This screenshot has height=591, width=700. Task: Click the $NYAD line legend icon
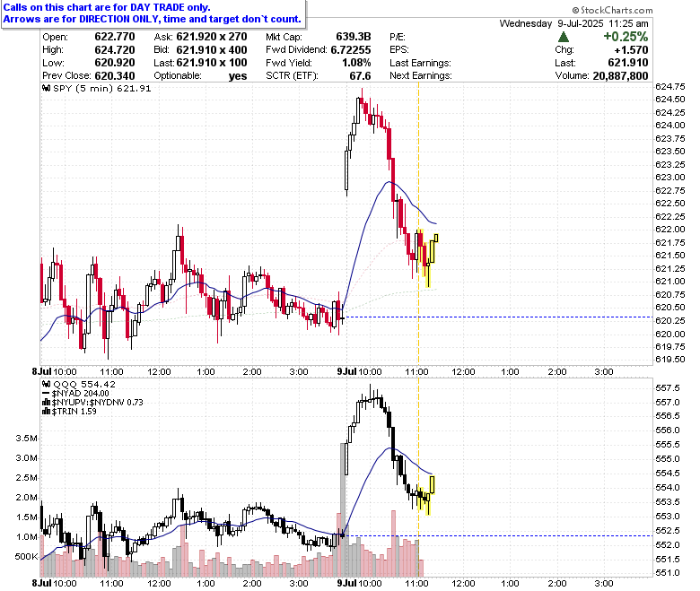(46, 394)
